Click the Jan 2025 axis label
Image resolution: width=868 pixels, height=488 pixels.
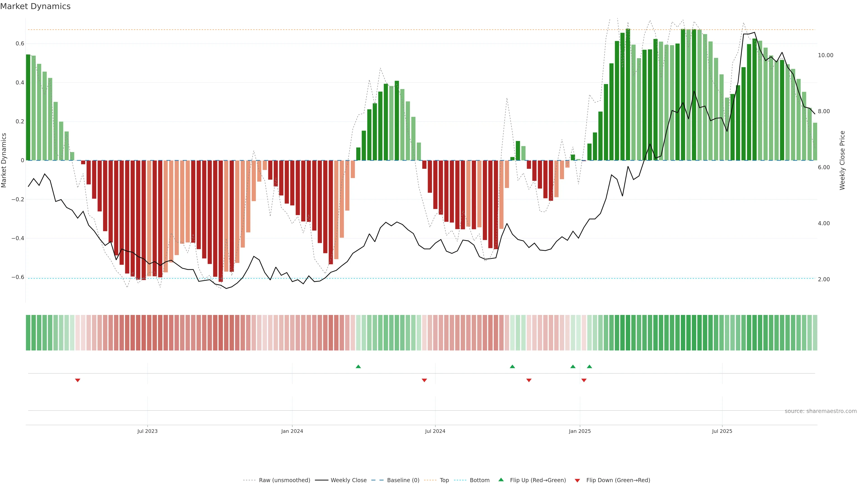(x=580, y=431)
